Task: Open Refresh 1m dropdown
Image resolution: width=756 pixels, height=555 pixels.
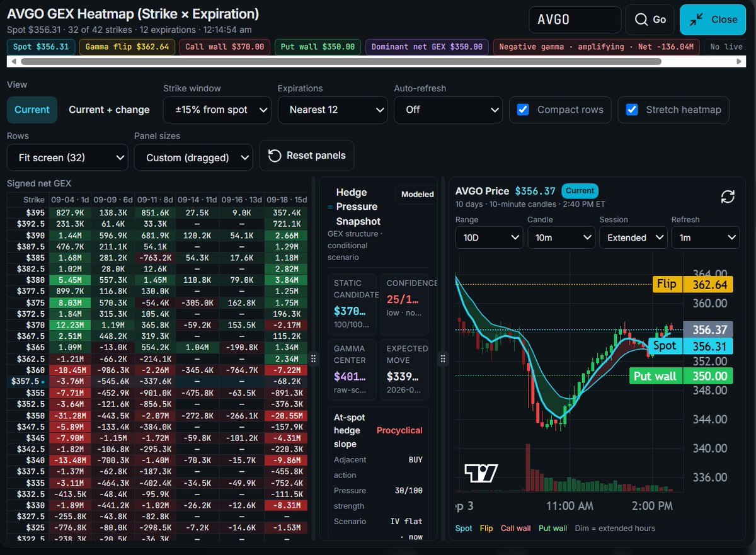Action: (705, 237)
